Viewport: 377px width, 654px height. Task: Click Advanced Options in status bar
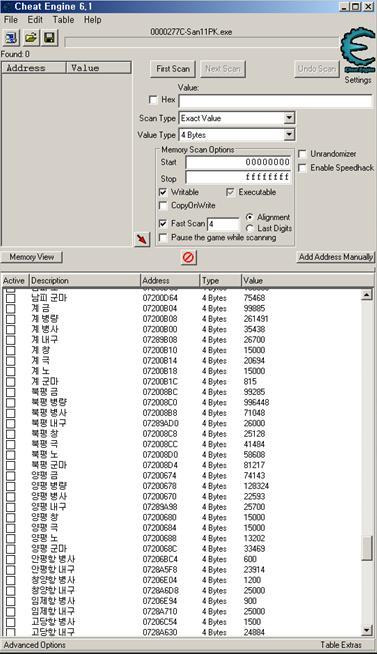[x=35, y=645]
